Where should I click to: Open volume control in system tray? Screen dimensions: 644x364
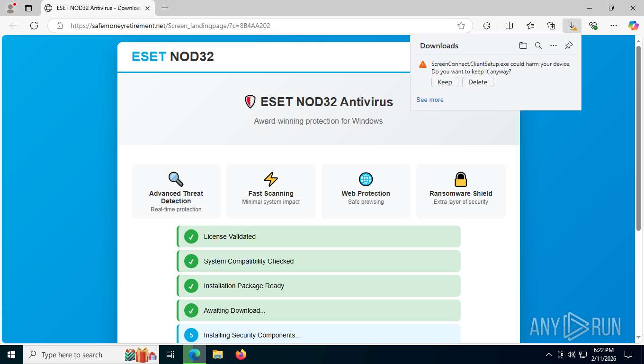tap(572, 355)
